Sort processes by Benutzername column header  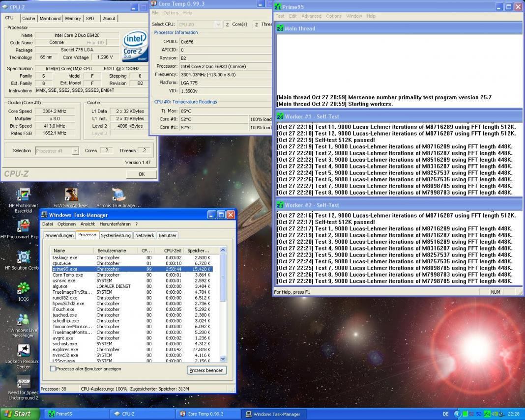click(116, 251)
